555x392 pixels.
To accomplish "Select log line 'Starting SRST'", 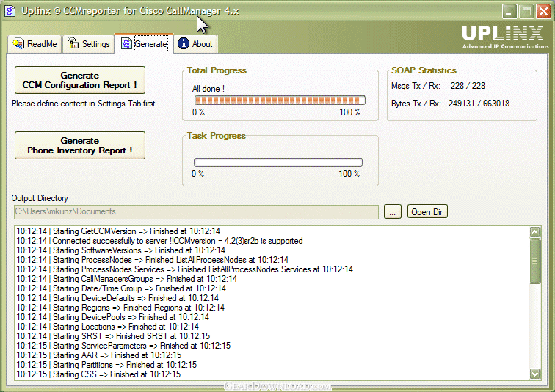I will coord(113,336).
